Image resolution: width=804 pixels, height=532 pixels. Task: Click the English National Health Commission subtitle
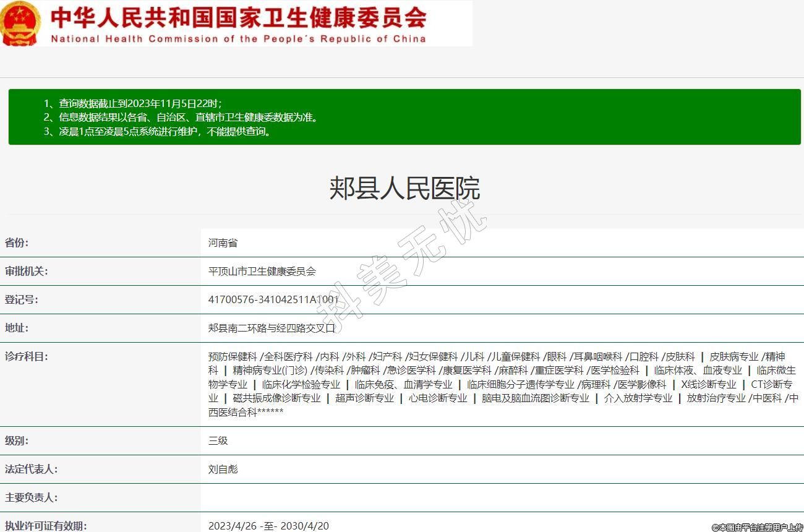(238, 39)
